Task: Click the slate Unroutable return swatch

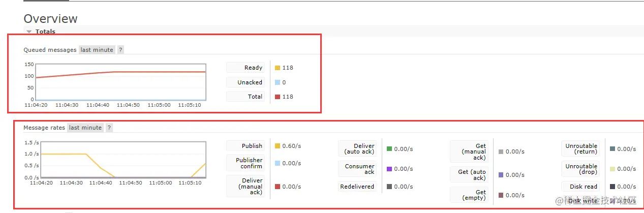Action: pos(612,149)
